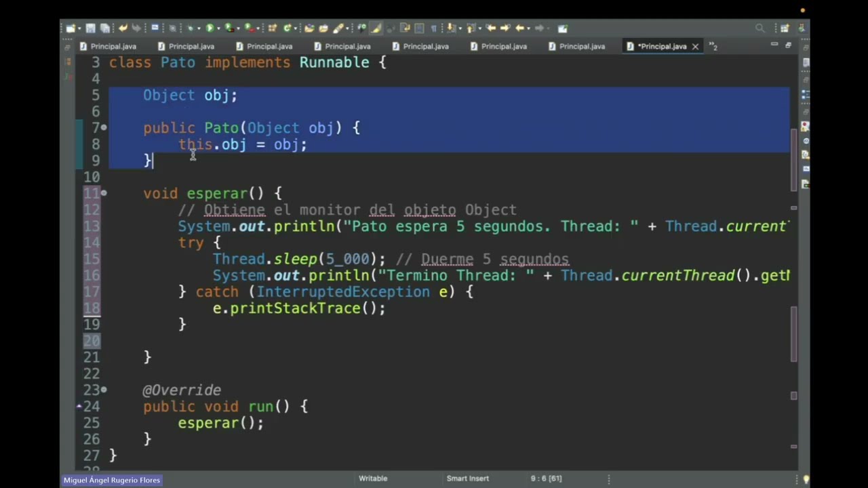Click cursor position 9 : 6 [61]

click(x=547, y=479)
